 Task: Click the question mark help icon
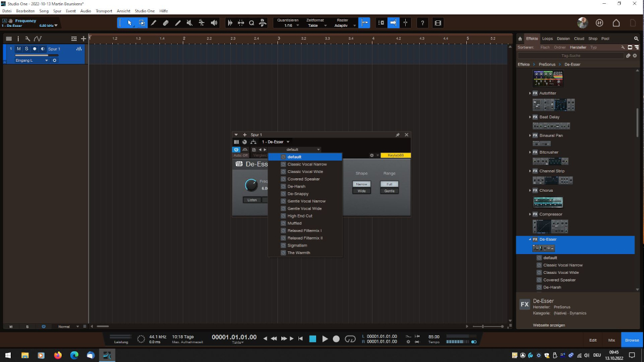(423, 23)
